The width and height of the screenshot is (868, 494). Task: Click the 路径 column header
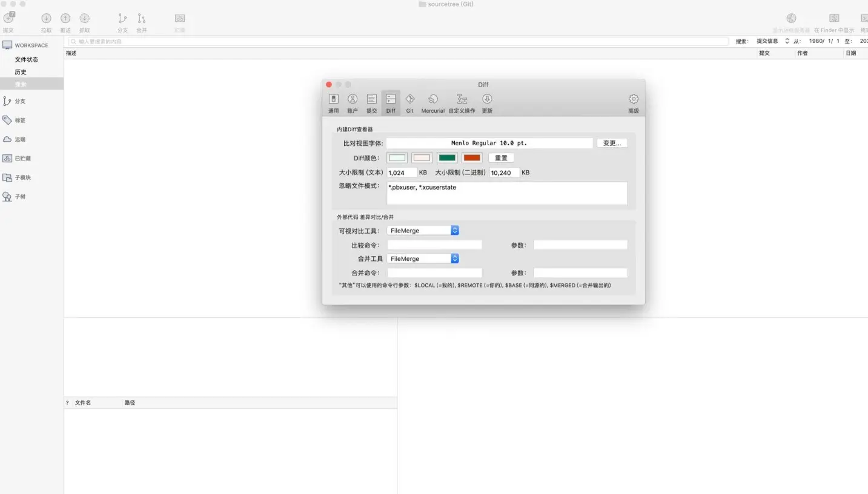[x=130, y=403]
